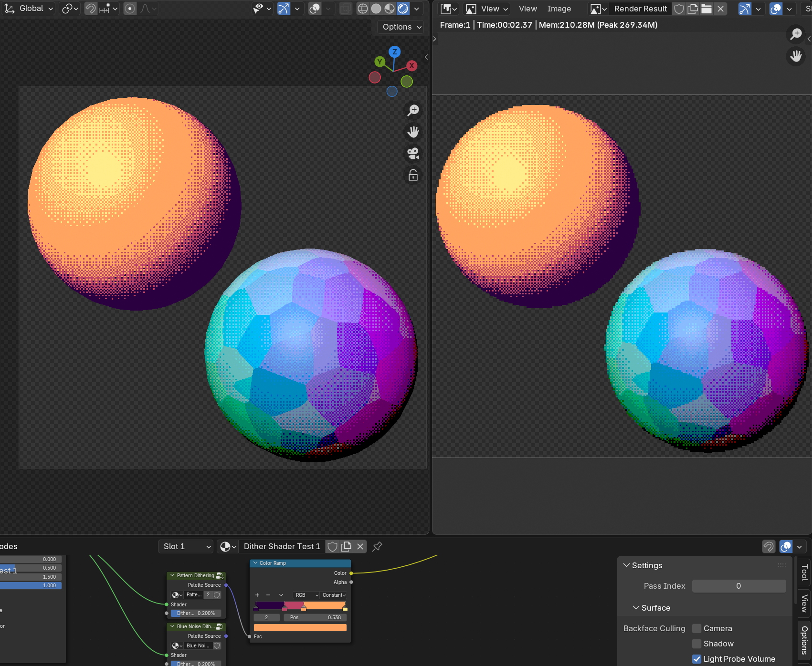The width and height of the screenshot is (812, 666).
Task: Activate the pan hand icon
Action: [x=412, y=132]
